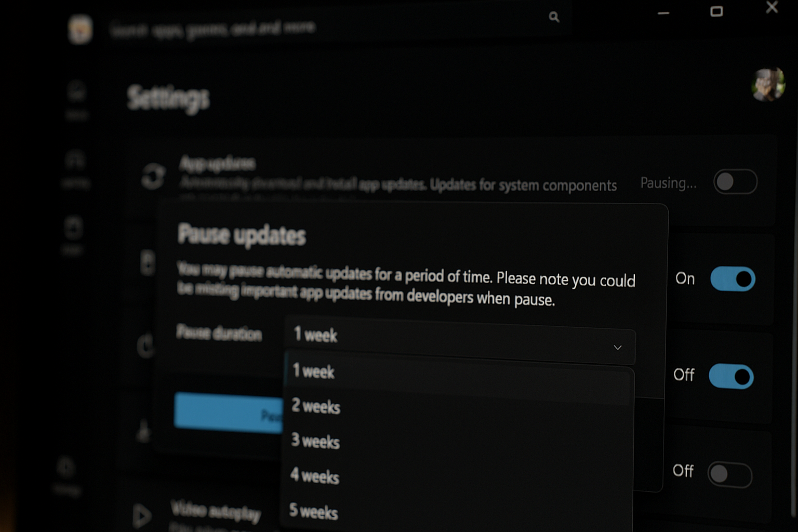Toggle the bottom Off switch
Screen dimensions: 798x532
point(729,474)
